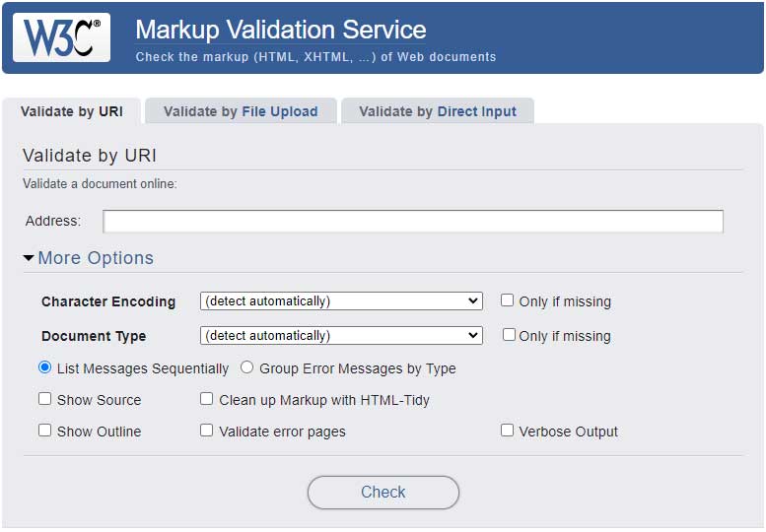Screen dimensions: 766x532
Task: Click the Markup Validation Service title
Action: (x=280, y=30)
